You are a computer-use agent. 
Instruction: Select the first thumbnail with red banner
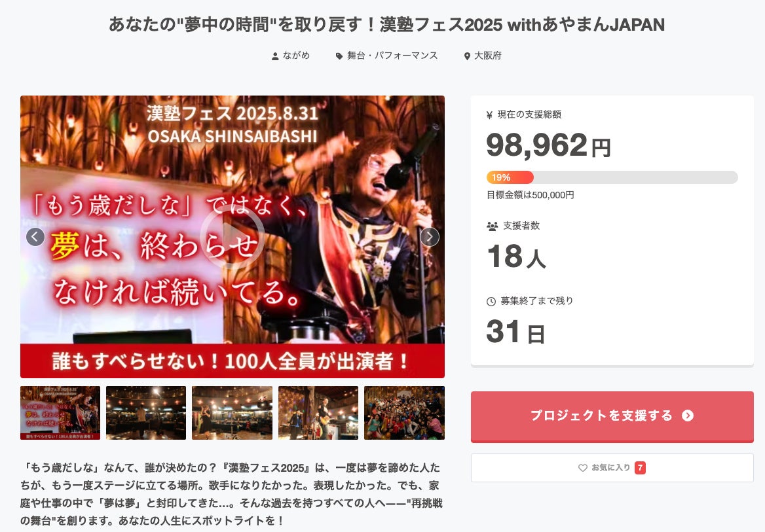point(60,413)
